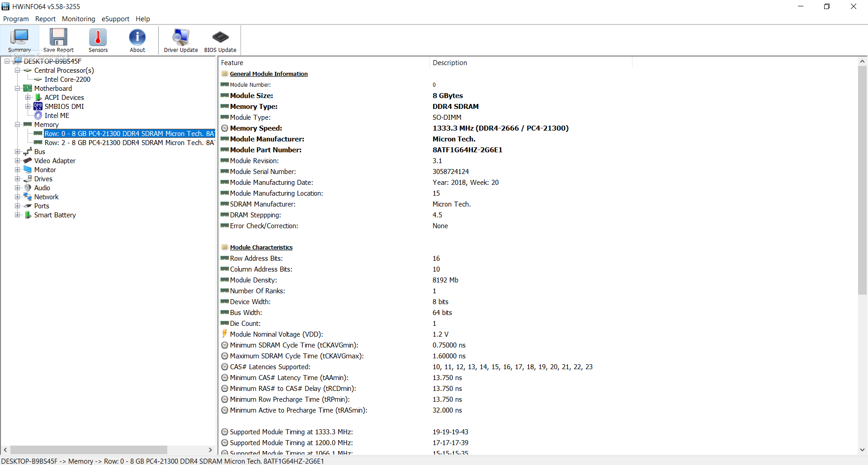Expand the Ports tree node
Screen dimensions: 868x465
pos(17,206)
